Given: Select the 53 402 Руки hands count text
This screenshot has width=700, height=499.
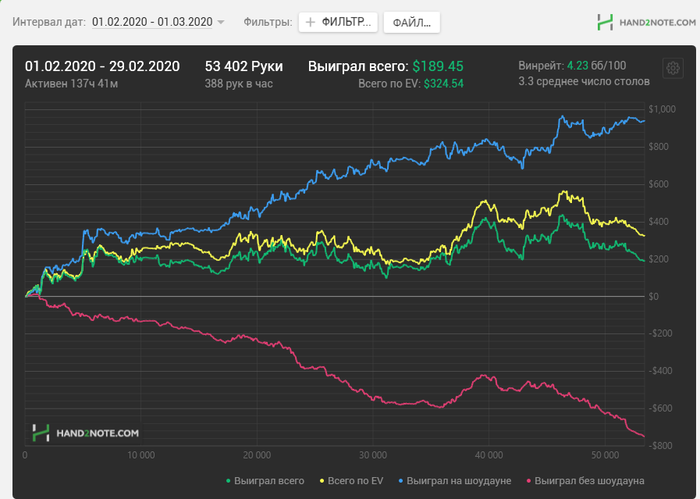Looking at the screenshot, I should point(244,66).
